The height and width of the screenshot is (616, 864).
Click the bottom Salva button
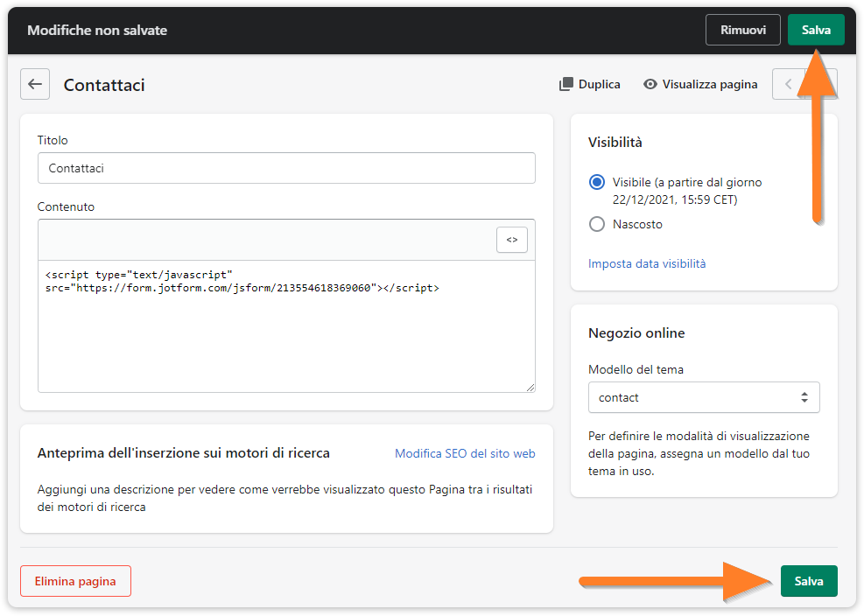pos(808,581)
